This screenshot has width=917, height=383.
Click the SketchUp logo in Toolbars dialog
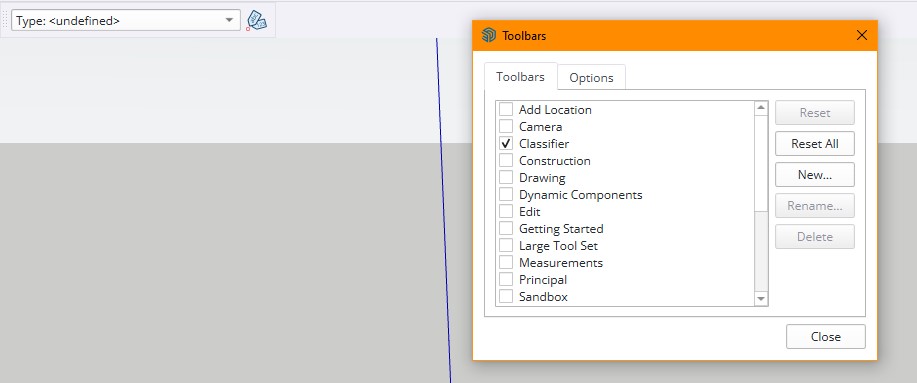click(x=488, y=36)
